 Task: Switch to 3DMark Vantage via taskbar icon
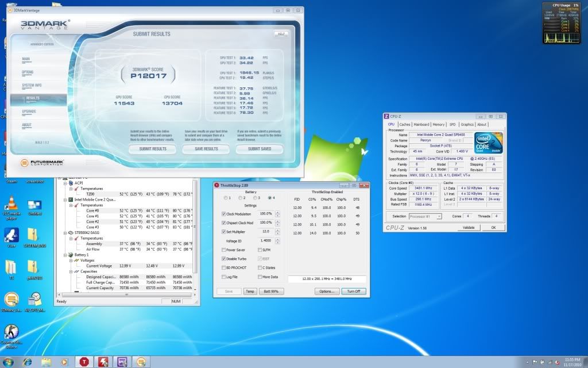point(141,362)
